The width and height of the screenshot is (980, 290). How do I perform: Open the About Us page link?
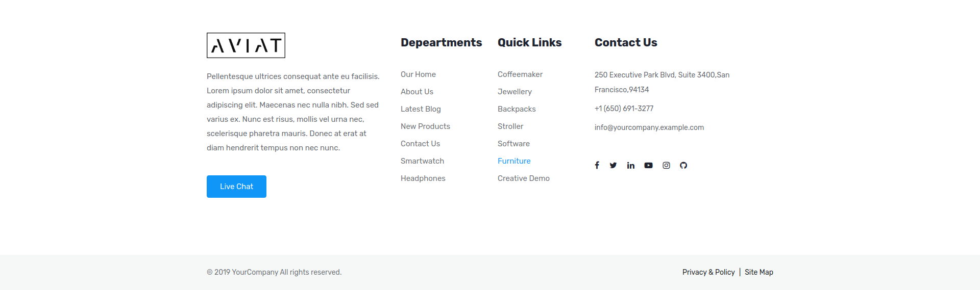416,92
